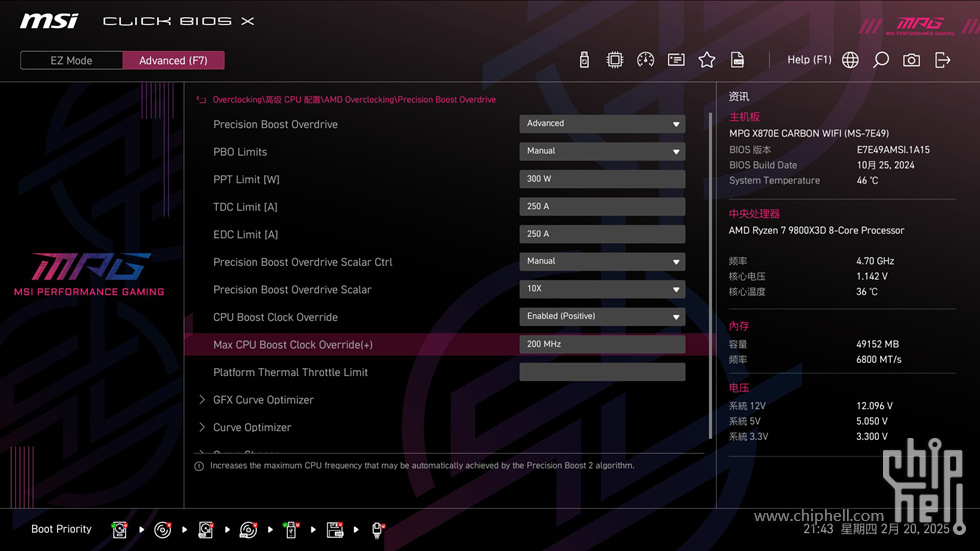Select the TDC Limit [A] label
Screen dimensions: 980x551
pyautogui.click(x=245, y=207)
